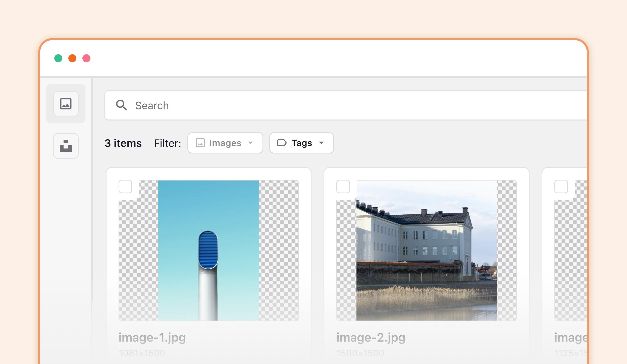Expand the Images filter dropdown arrow

point(250,143)
